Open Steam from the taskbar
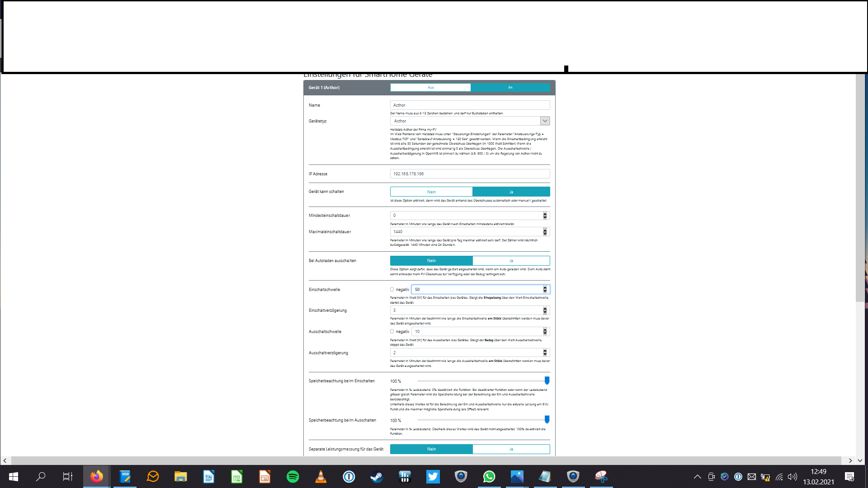This screenshot has width=868, height=488. (x=377, y=477)
